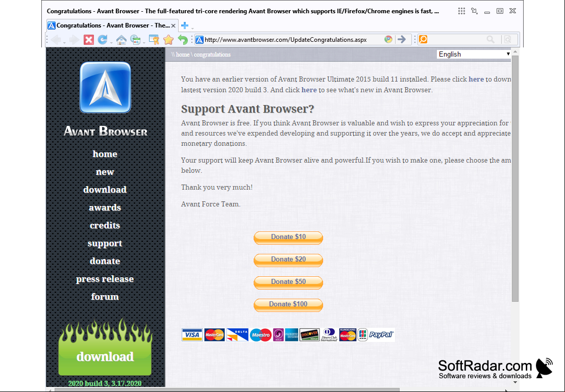The width and height of the screenshot is (565, 392).
Task: Open Favorites via yellow star icon
Action: pos(168,40)
